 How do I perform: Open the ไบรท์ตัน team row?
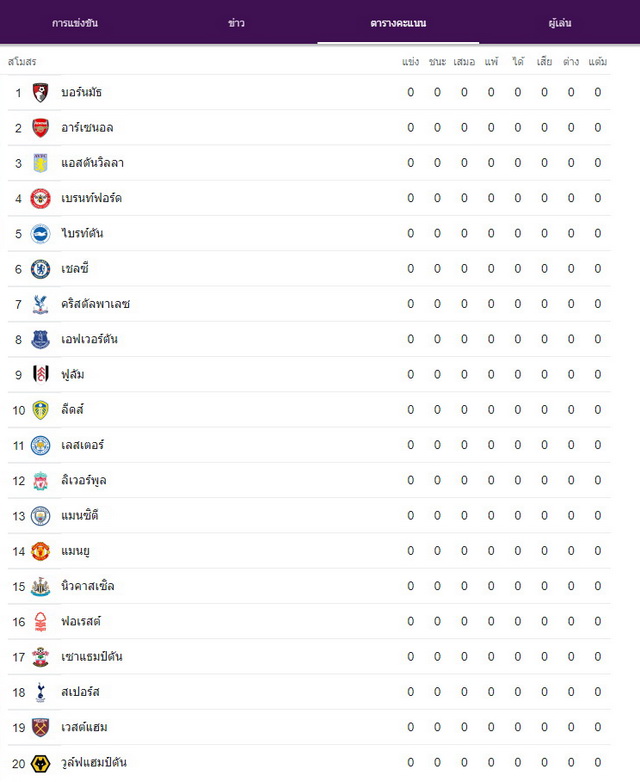[309, 233]
